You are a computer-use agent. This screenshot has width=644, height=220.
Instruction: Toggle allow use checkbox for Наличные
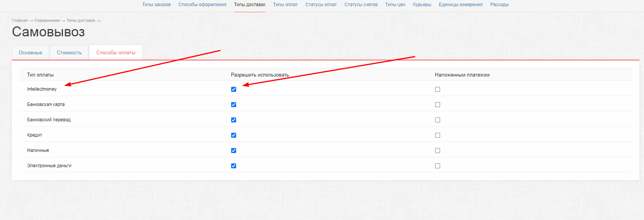pyautogui.click(x=233, y=150)
